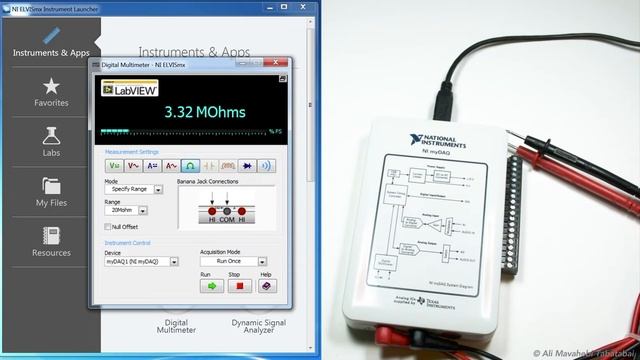Click launcher scrollbar up arrow
The width and height of the screenshot is (640, 360).
(311, 22)
